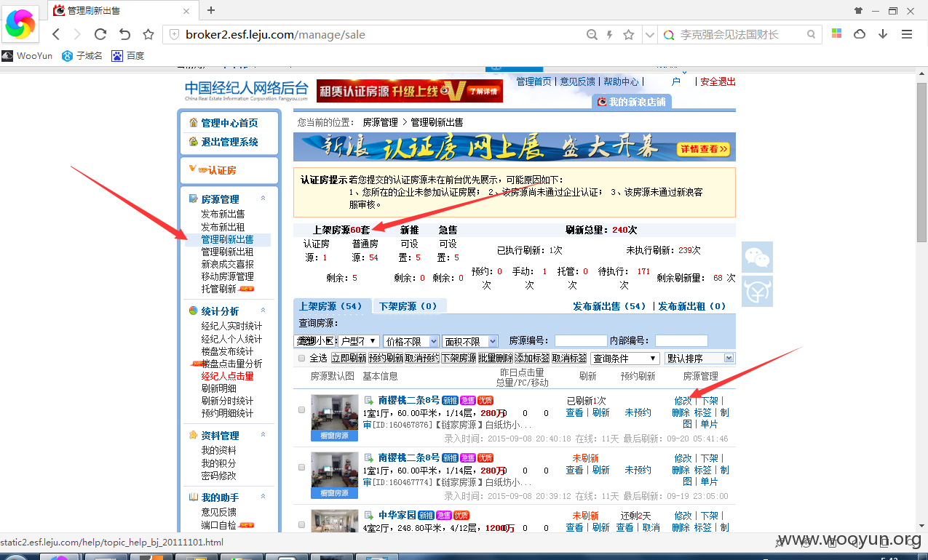
Task: Open 经纪人点击量 in the sidebar
Action: [x=227, y=376]
